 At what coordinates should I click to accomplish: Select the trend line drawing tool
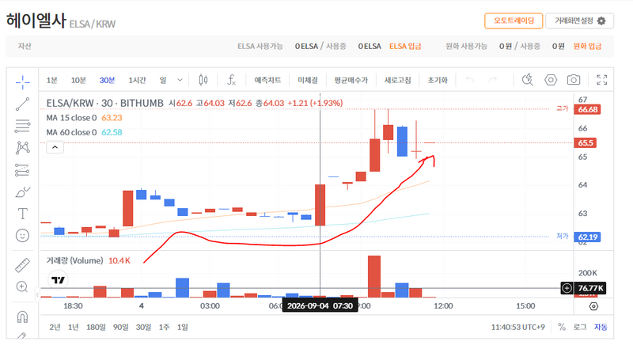tap(23, 104)
